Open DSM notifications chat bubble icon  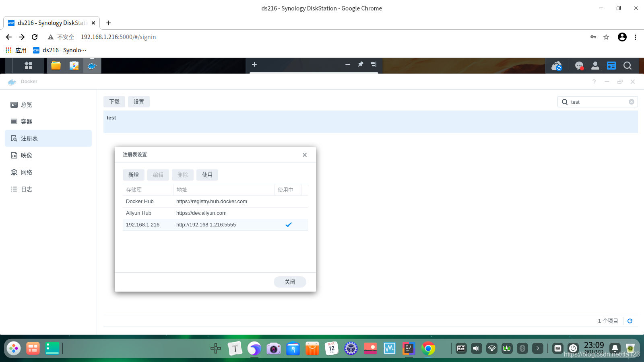[x=579, y=66]
